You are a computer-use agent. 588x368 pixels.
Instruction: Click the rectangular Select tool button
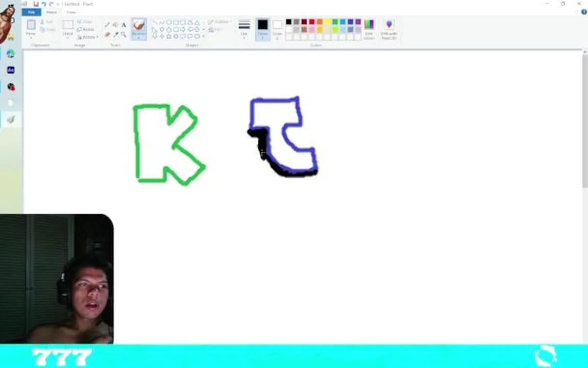(67, 26)
